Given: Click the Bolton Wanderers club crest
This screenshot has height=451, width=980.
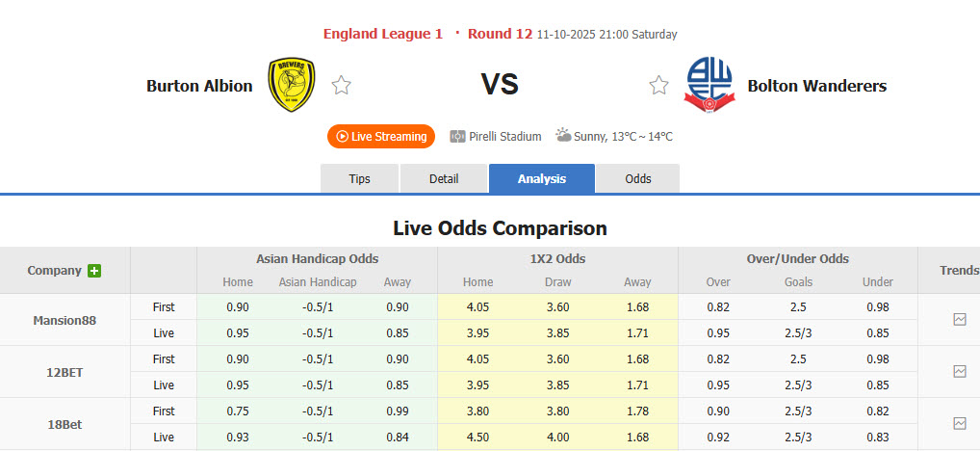Looking at the screenshot, I should [709, 85].
